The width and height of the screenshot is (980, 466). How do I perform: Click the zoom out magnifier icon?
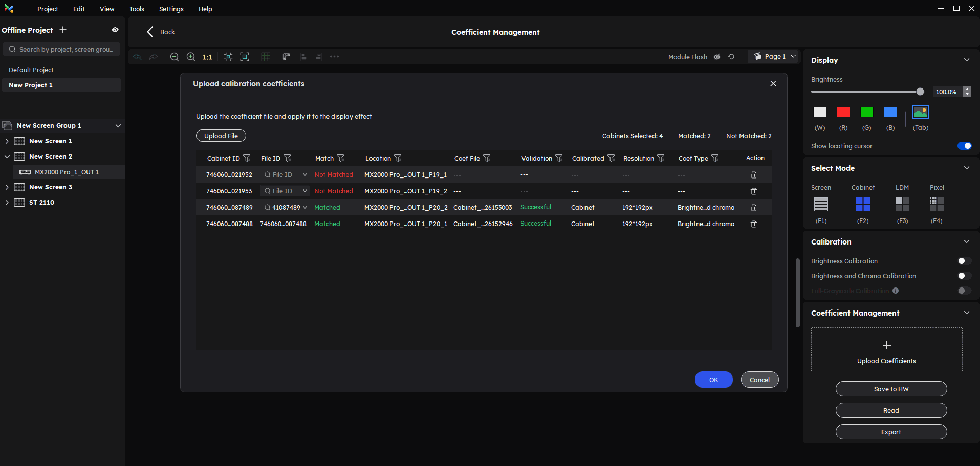175,57
